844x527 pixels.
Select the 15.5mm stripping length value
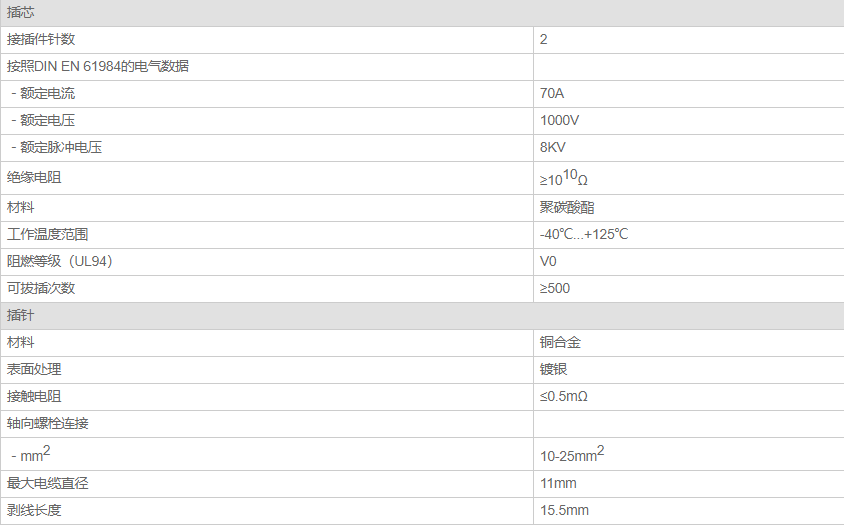point(564,510)
